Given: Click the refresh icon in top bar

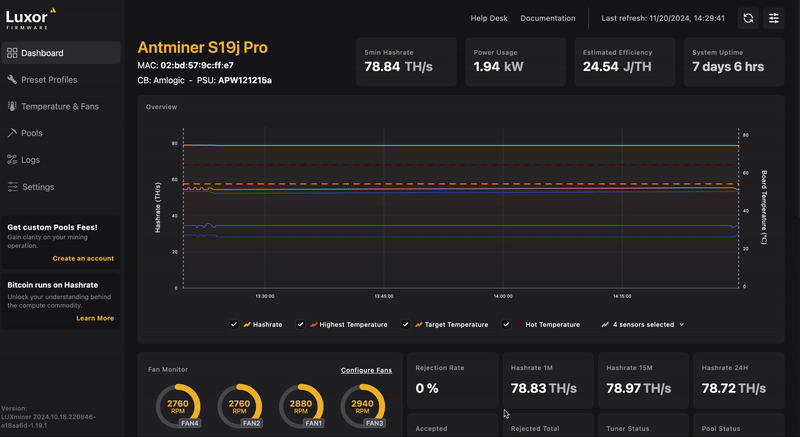Looking at the screenshot, I should pos(748,18).
